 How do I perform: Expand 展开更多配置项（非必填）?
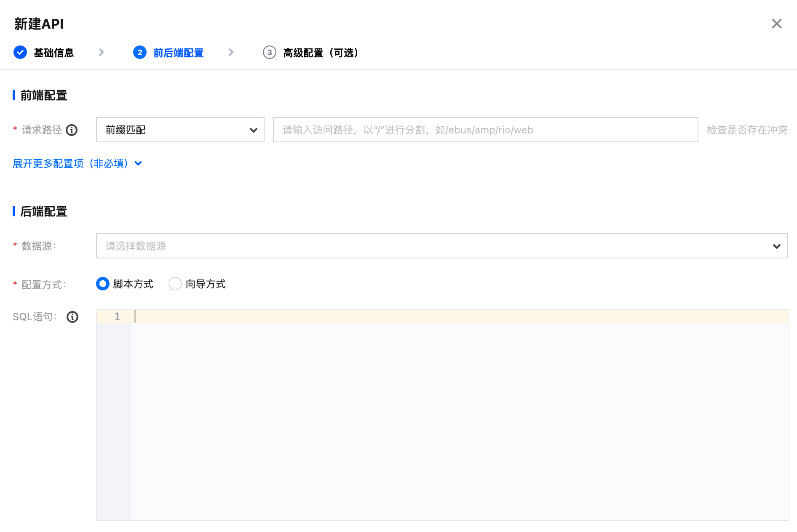point(77,164)
